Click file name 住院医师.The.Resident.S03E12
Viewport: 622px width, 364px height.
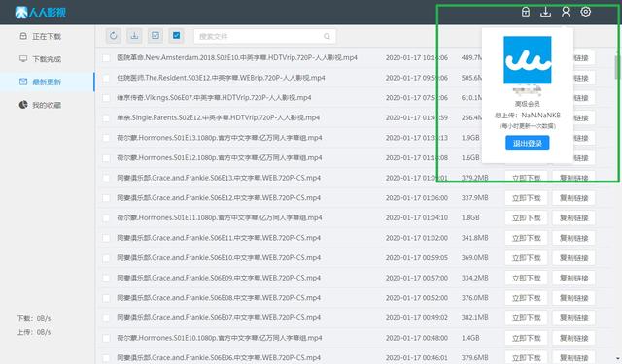tap(221, 78)
